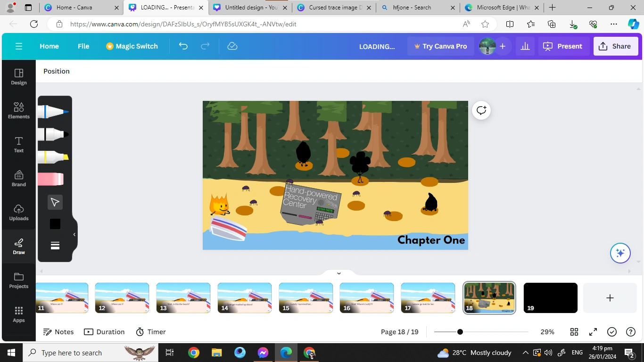This screenshot has height=362, width=644.
Task: Adjust the zoom level slider
Action: click(460, 331)
